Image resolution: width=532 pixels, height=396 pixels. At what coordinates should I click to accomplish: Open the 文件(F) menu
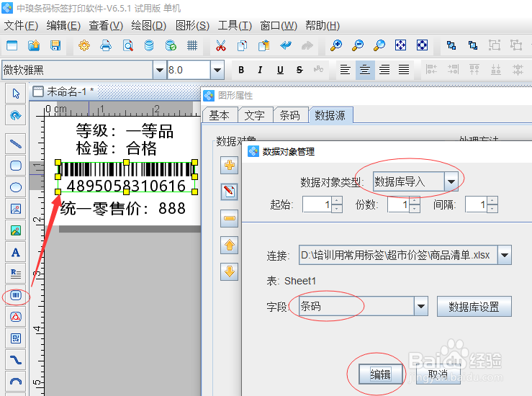coord(21,25)
